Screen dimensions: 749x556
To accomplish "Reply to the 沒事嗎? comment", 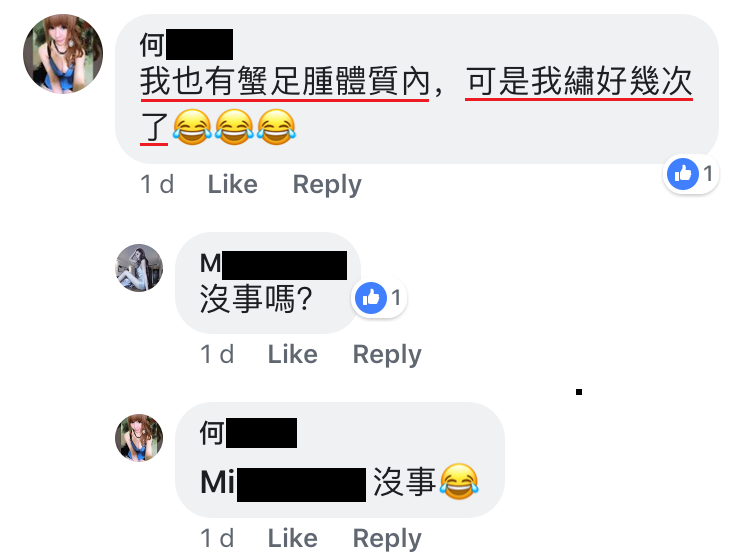I will click(x=387, y=354).
